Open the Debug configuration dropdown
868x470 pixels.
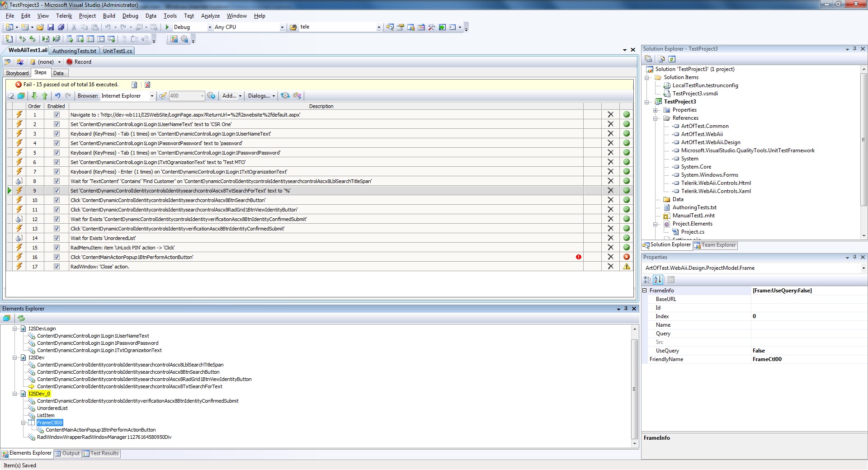pos(209,28)
